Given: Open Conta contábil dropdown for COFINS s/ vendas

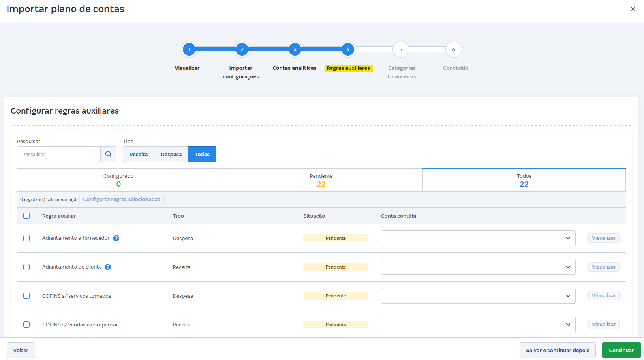Looking at the screenshot, I should click(478, 325).
